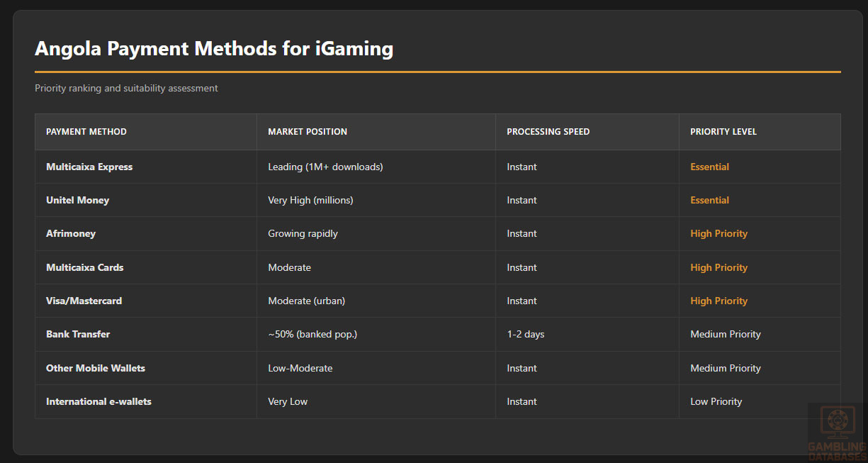Click High Priority label beside Afrimoney
The image size is (868, 463).
(x=718, y=234)
